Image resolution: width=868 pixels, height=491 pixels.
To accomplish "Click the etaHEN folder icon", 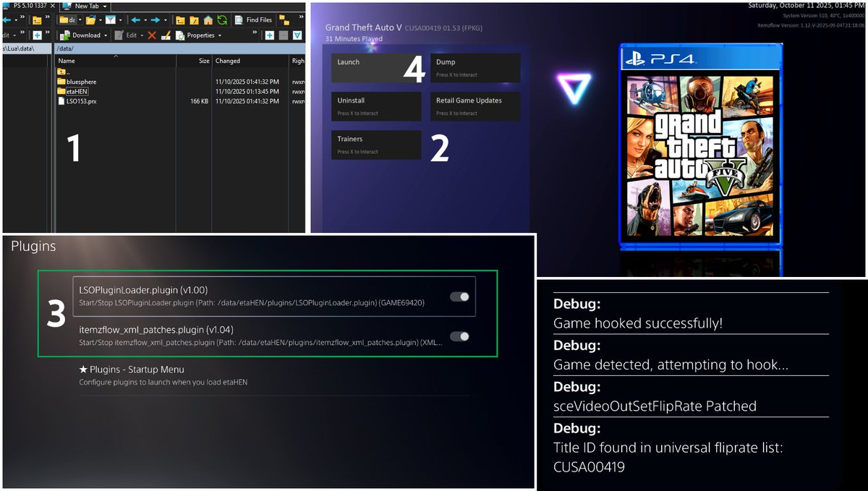I will tap(61, 92).
